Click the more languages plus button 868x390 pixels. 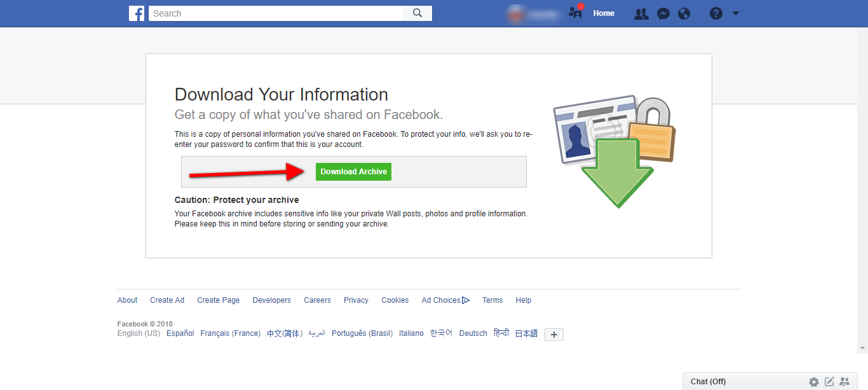pos(554,335)
